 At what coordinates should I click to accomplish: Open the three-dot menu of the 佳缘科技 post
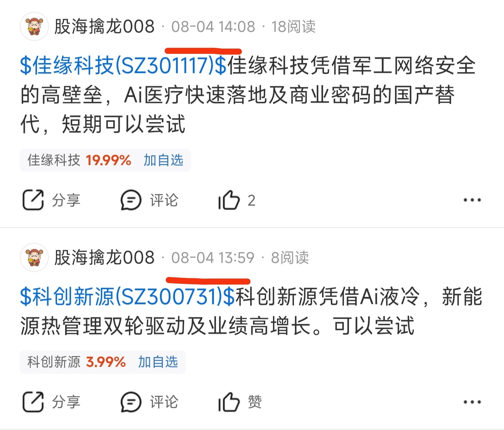[472, 200]
